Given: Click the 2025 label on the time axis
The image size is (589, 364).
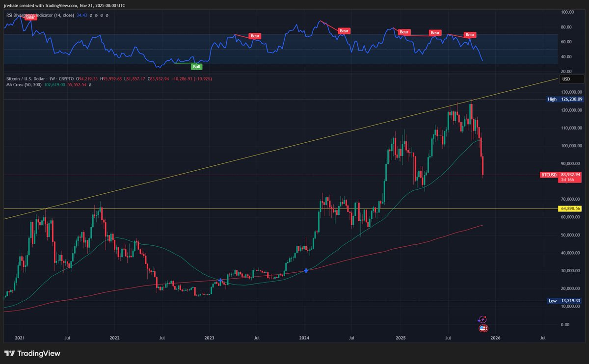Looking at the screenshot, I should tap(401, 338).
